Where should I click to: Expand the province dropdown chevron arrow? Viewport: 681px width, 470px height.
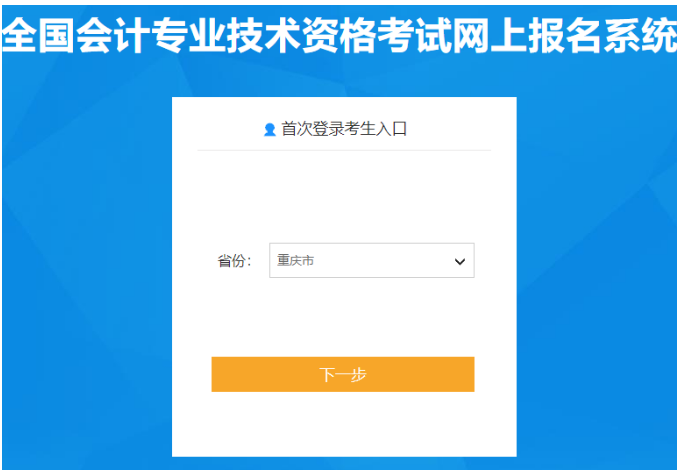(x=460, y=261)
